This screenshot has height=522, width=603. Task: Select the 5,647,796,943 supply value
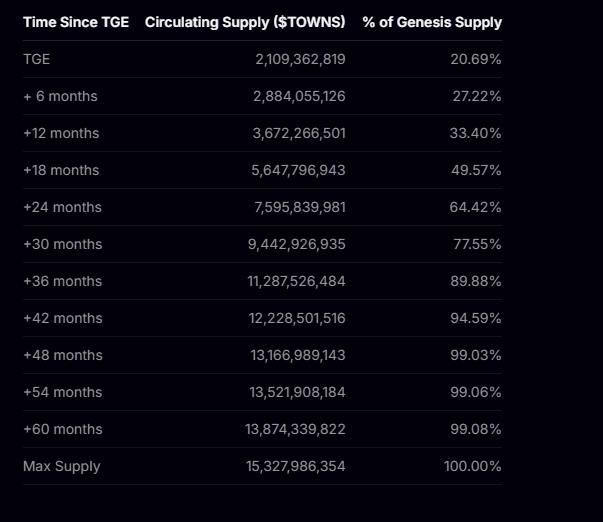(x=298, y=170)
